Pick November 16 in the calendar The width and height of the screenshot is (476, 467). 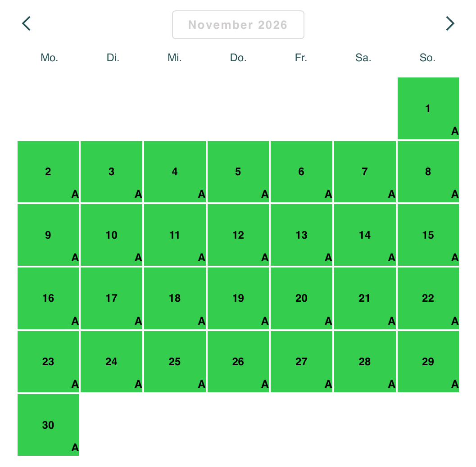(48, 298)
